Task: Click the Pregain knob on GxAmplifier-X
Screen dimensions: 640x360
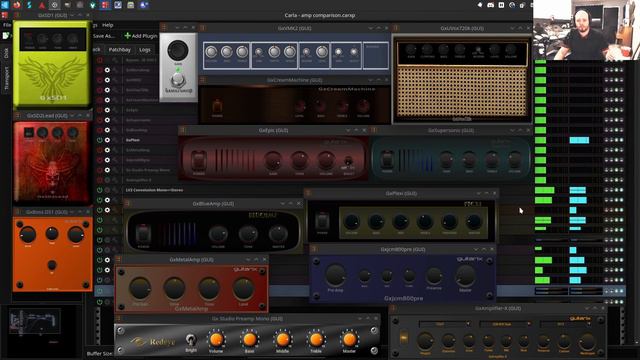Action: (425, 340)
